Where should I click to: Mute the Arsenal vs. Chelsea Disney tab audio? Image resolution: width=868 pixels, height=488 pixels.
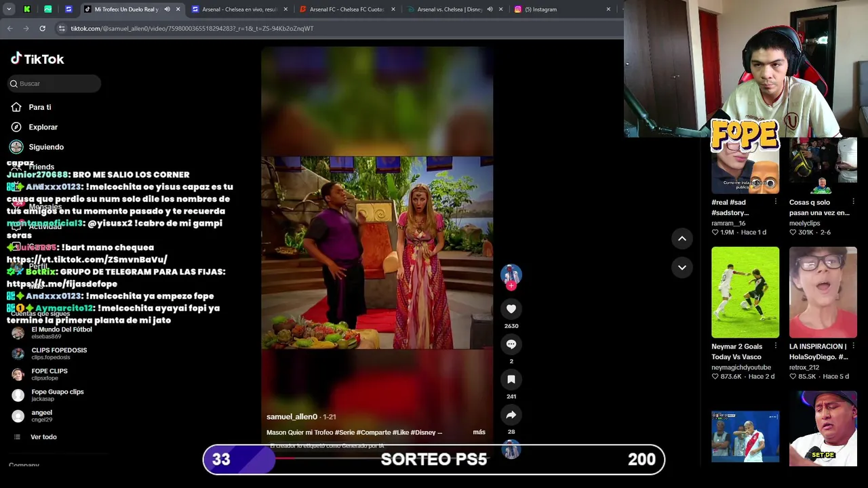pyautogui.click(x=490, y=9)
